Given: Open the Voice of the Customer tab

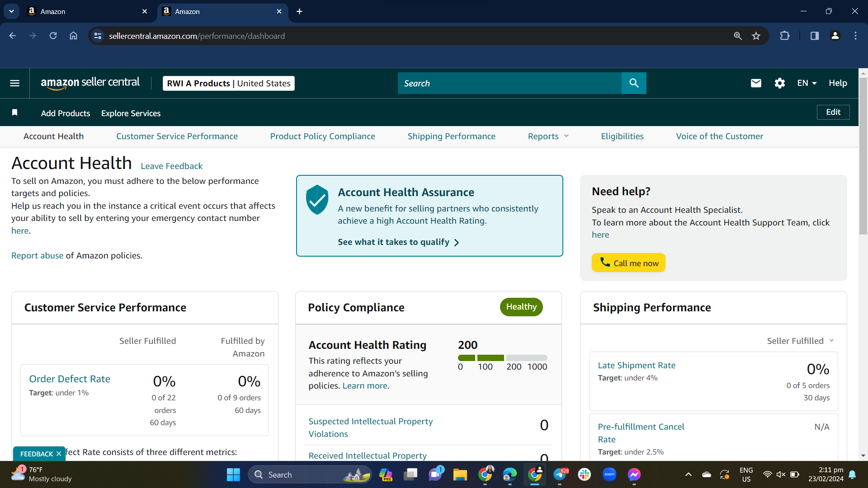Looking at the screenshot, I should point(720,136).
